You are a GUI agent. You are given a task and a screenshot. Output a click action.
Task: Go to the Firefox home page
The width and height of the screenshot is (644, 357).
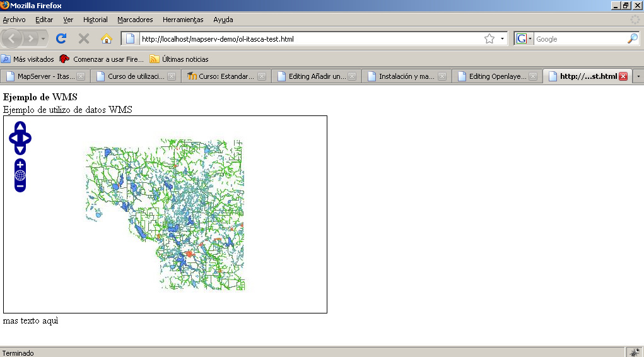pyautogui.click(x=106, y=39)
